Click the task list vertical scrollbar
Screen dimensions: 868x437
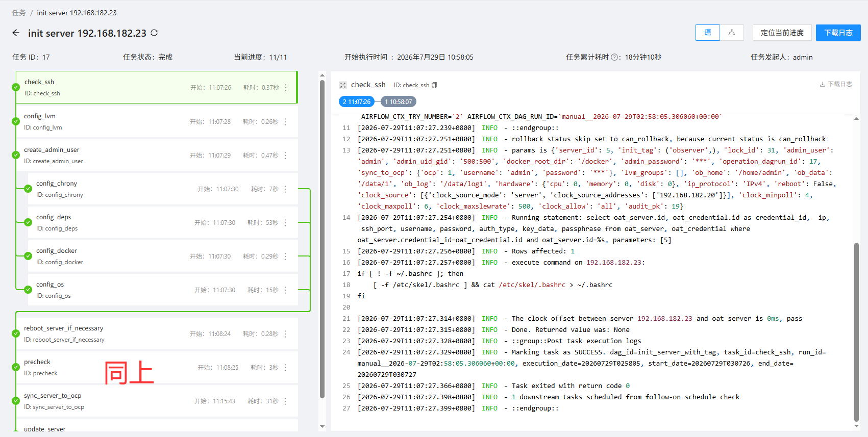coord(322,239)
